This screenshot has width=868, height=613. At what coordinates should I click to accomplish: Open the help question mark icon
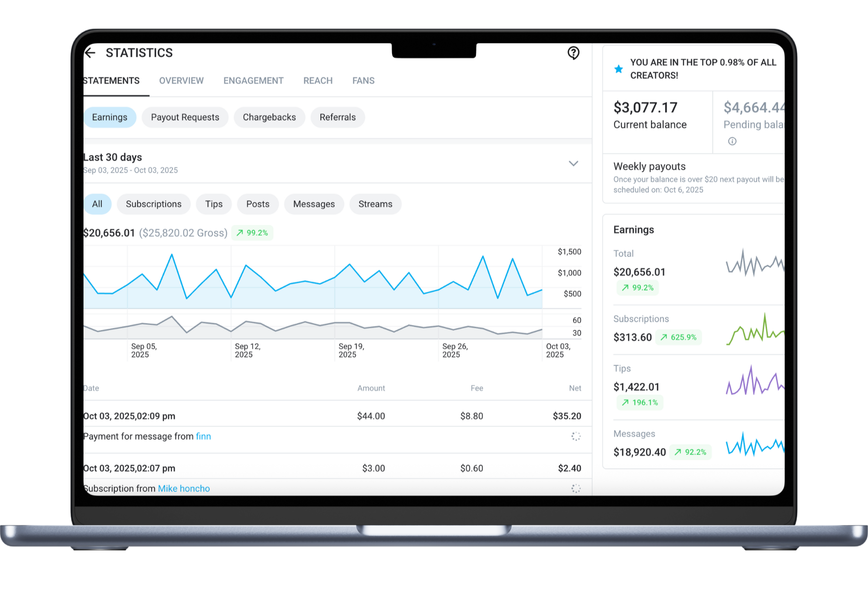click(573, 53)
